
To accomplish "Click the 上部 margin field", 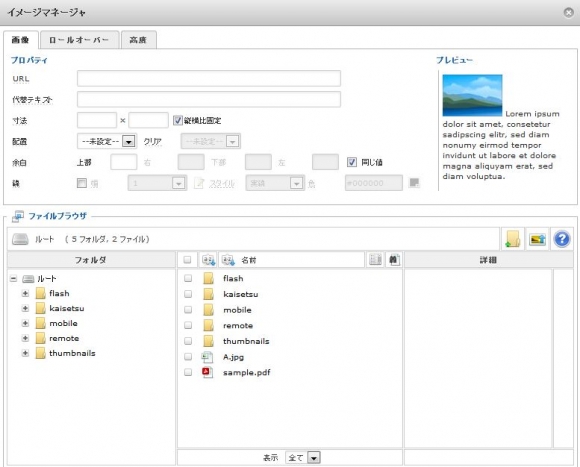I will click(124, 162).
